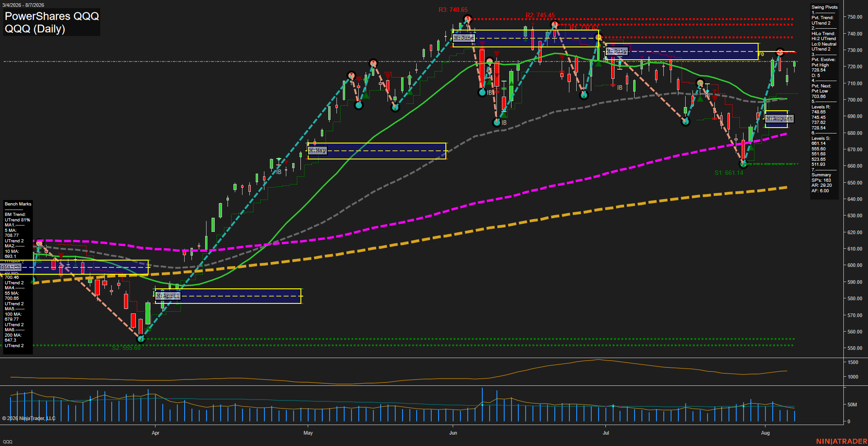Click the M:May monthly range box label
This screenshot has height=446, width=868.
click(x=317, y=150)
